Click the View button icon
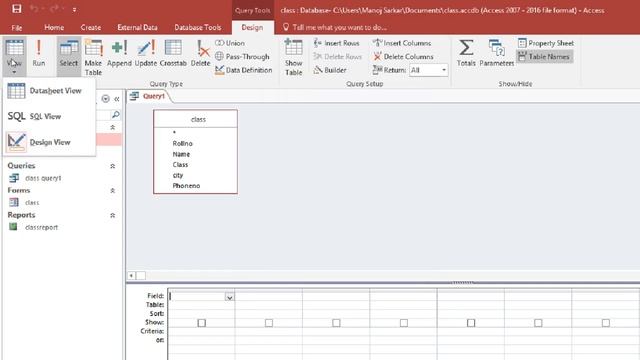This screenshot has height=360, width=640. coord(14,48)
